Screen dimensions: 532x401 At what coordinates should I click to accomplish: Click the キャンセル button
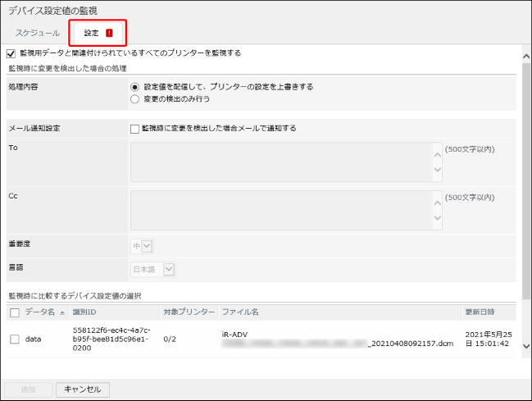[82, 390]
